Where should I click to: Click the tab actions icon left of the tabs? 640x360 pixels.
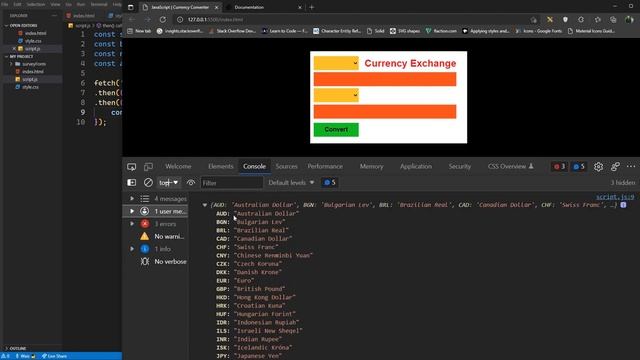pos(131,7)
